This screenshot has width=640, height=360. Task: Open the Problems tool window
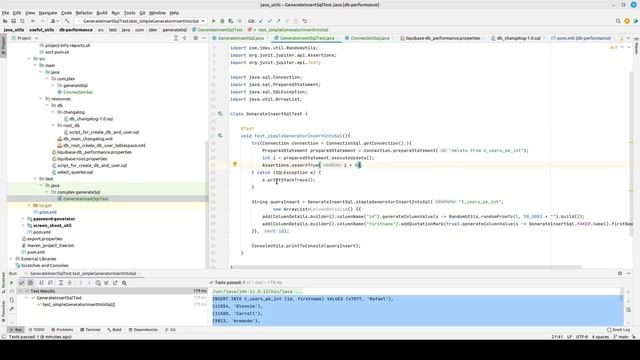tap(62, 329)
